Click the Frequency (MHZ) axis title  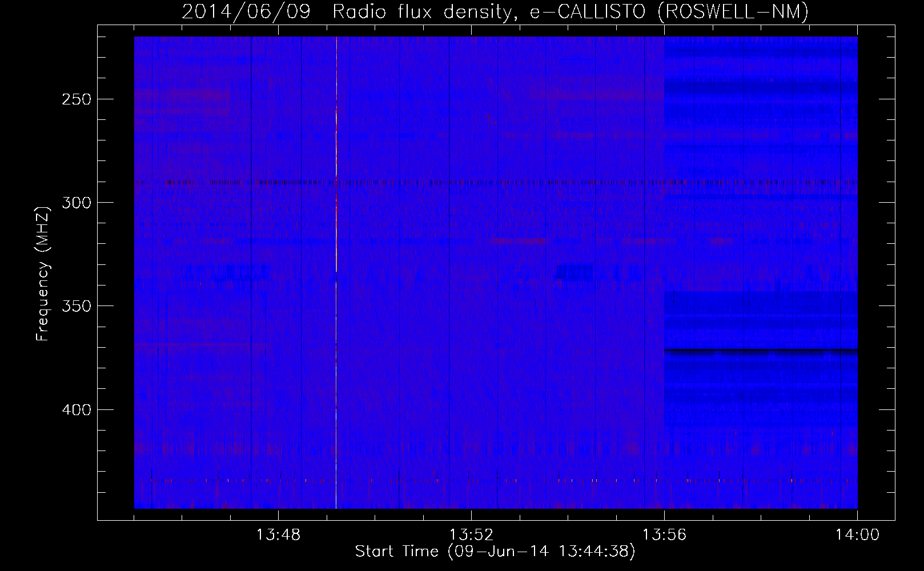[43, 274]
